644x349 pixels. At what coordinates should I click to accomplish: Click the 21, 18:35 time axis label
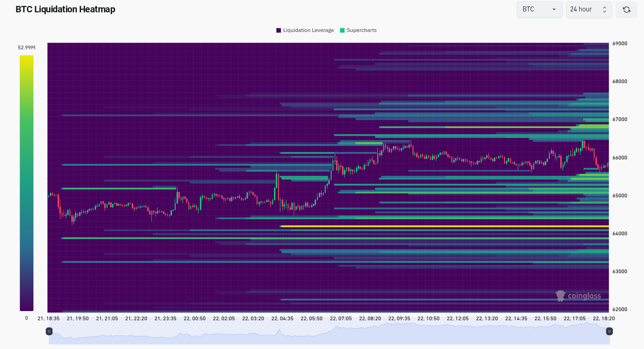[x=48, y=318]
